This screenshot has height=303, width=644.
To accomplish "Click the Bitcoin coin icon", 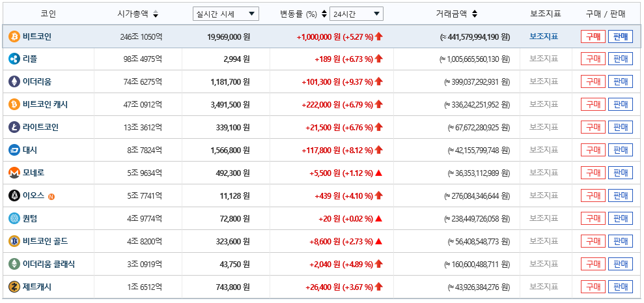I will tap(14, 37).
